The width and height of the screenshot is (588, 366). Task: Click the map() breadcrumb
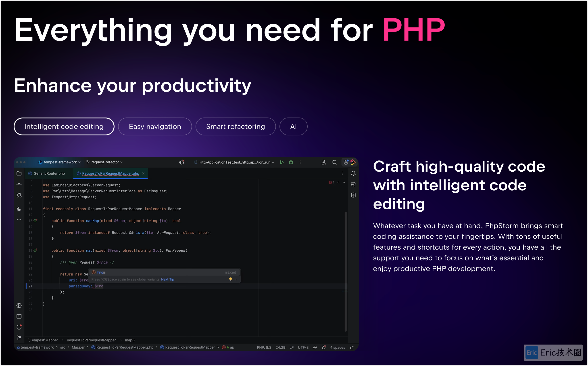[130, 340]
